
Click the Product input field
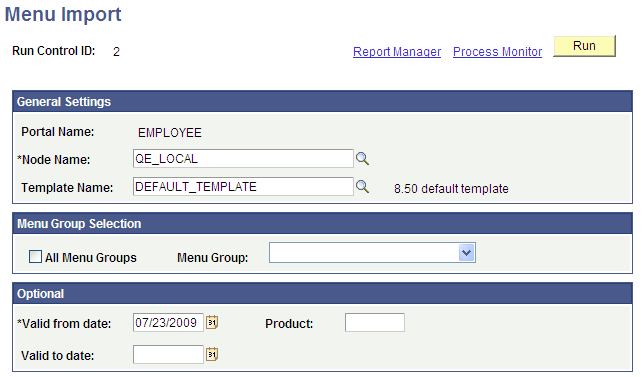(375, 322)
